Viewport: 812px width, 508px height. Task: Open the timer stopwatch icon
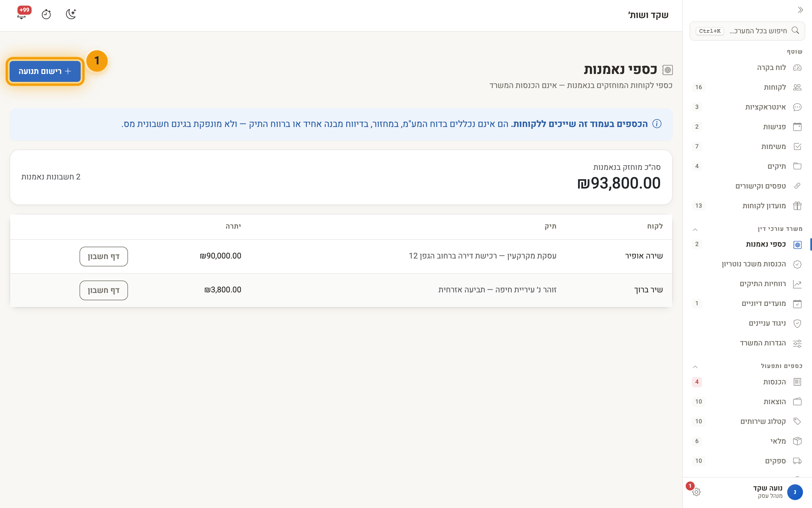coord(46,14)
